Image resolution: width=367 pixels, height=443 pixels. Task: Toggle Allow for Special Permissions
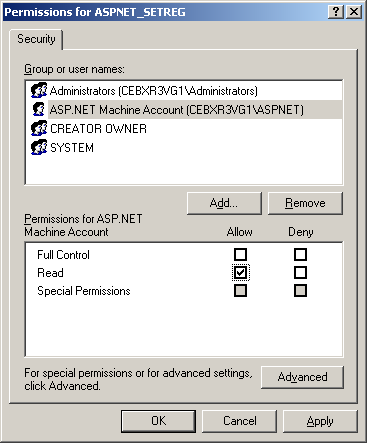click(x=240, y=290)
